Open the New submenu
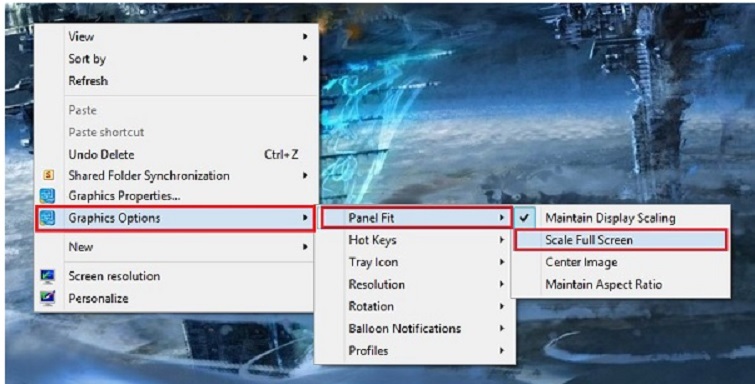Image resolution: width=755 pixels, height=384 pixels. [x=176, y=247]
